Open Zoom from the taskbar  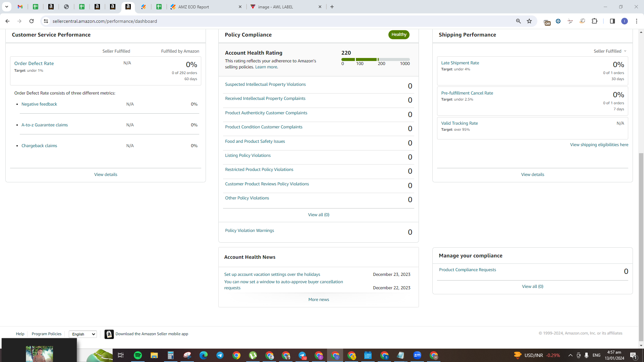click(x=417, y=355)
